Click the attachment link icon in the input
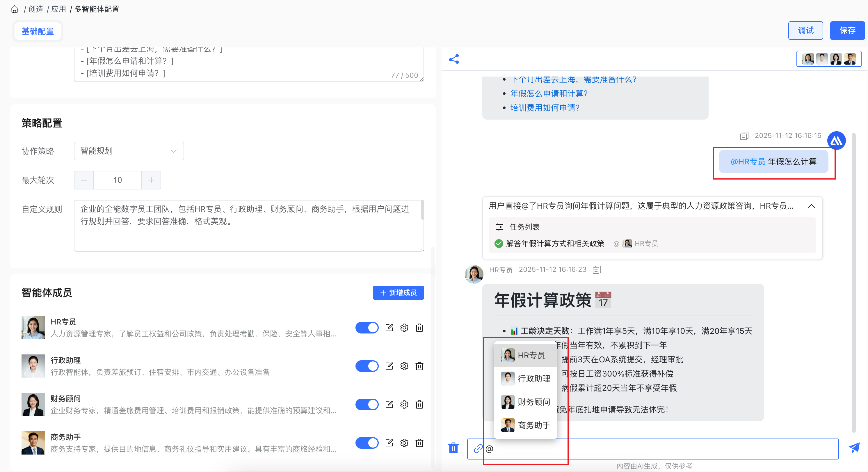Screen dimensions: 868x472 [x=478, y=449]
